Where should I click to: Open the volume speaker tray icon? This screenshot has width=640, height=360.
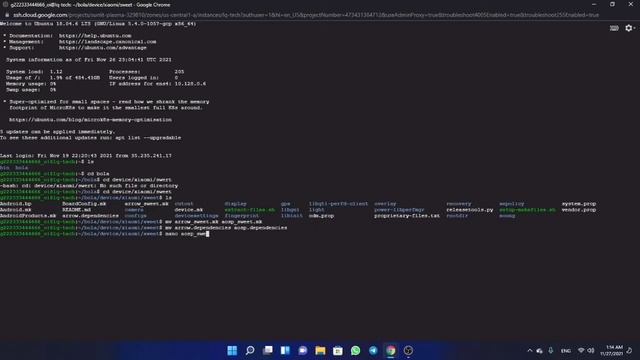coord(591,350)
